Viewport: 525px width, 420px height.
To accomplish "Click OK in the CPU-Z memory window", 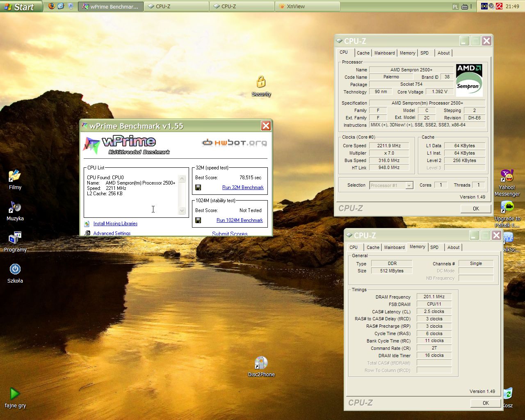I will click(486, 403).
